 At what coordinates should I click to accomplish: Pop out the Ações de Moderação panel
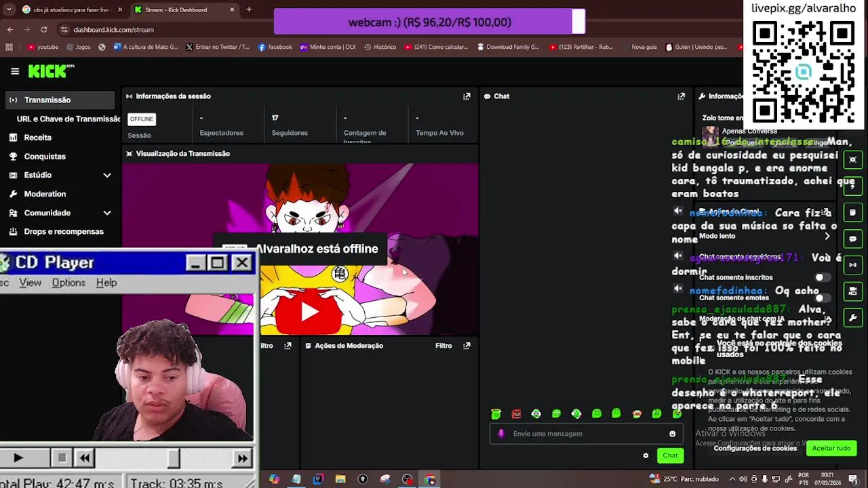(467, 346)
